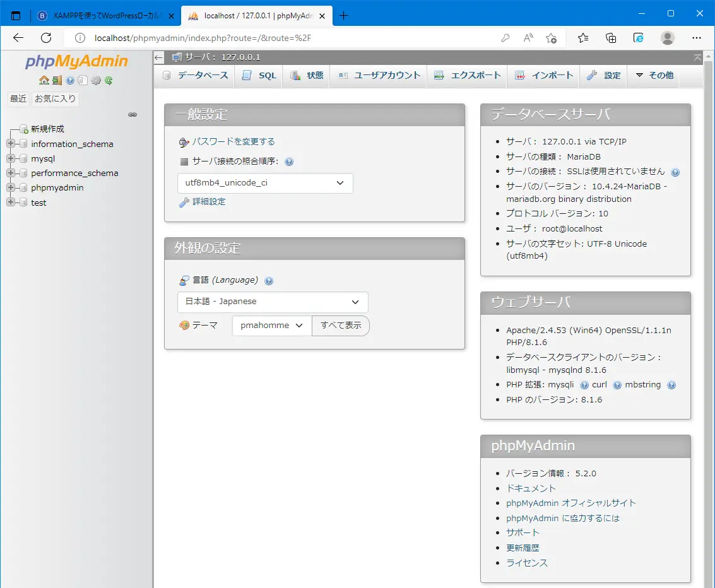This screenshot has height=588, width=715.
Task: Open the browser profile avatar
Action: (x=668, y=38)
